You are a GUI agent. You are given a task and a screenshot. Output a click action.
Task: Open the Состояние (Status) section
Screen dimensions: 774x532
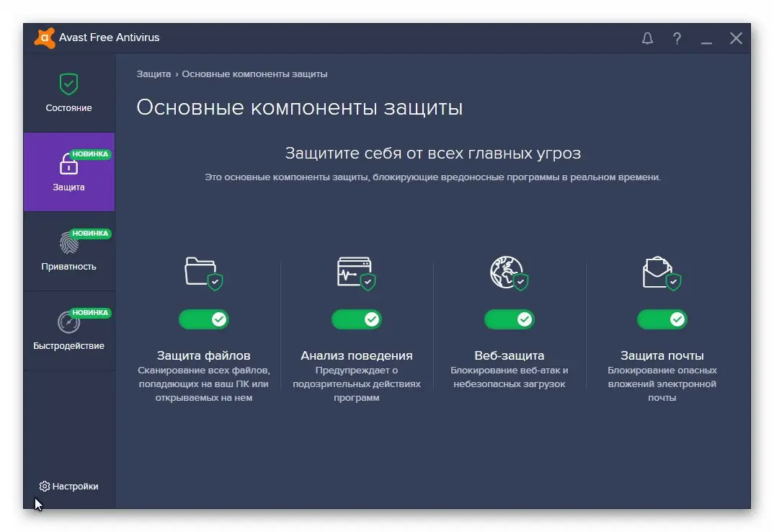pos(68,92)
